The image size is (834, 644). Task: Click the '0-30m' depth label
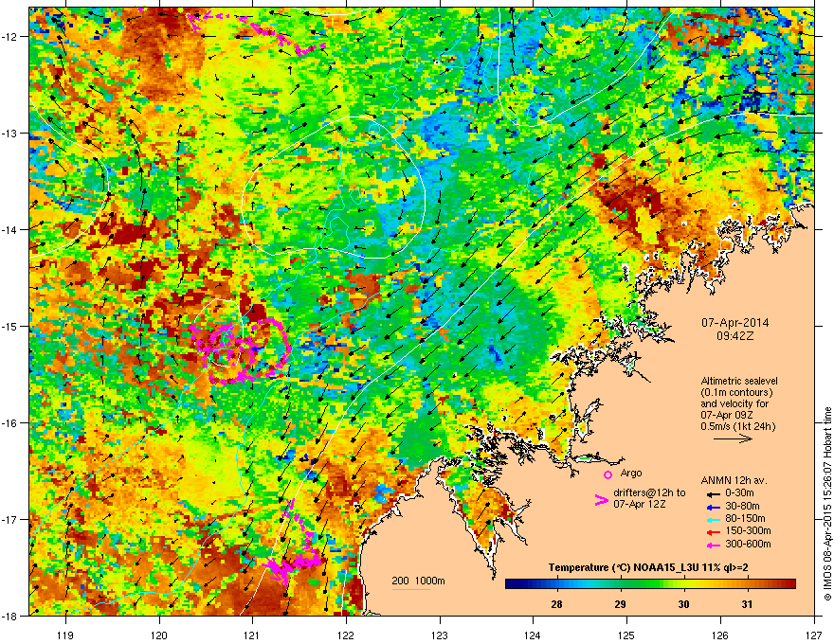tap(739, 493)
